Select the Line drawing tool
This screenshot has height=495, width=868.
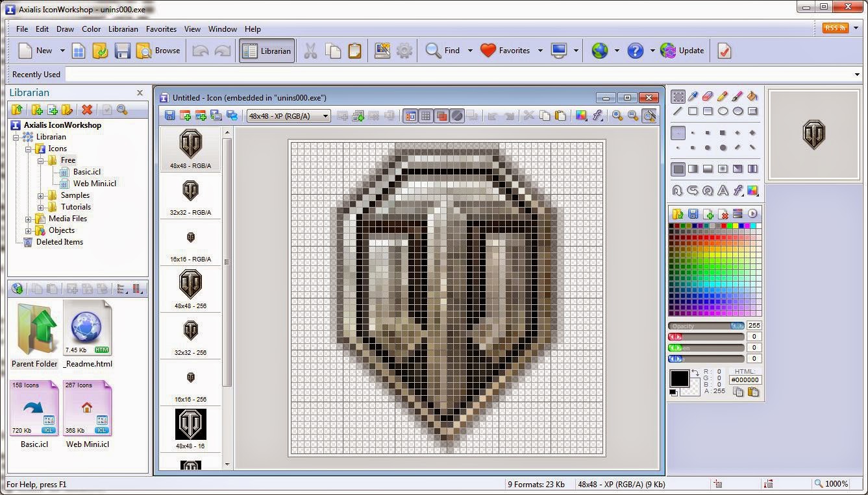pyautogui.click(x=677, y=110)
